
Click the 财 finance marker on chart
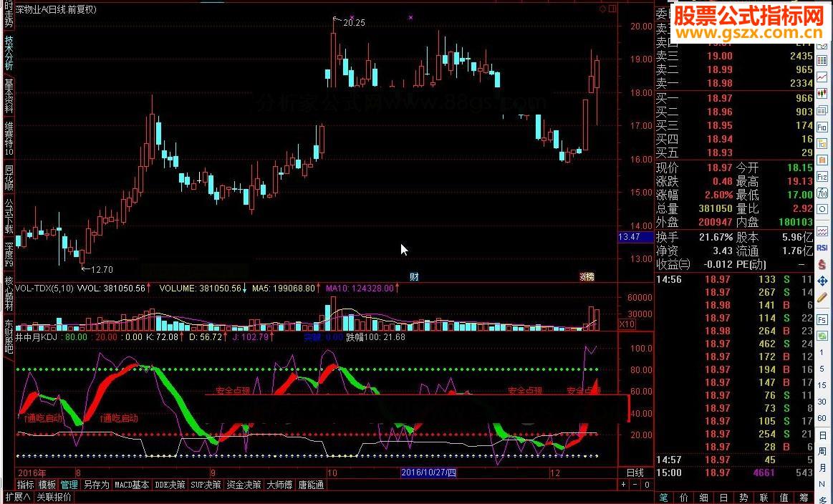(x=414, y=276)
